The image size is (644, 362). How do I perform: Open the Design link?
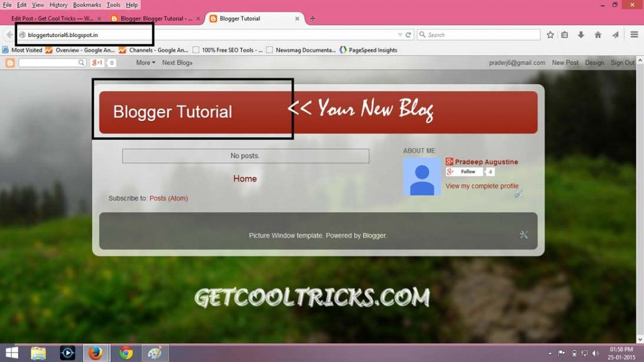[x=594, y=63]
